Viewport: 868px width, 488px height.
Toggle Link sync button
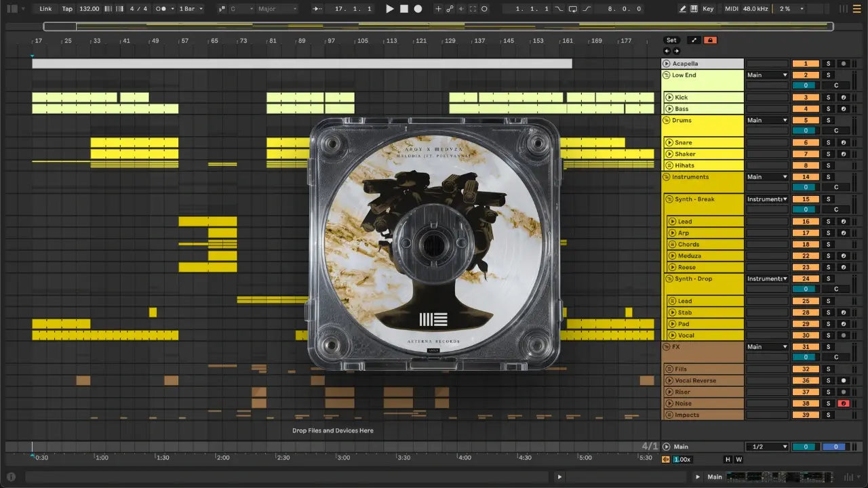pos(45,9)
